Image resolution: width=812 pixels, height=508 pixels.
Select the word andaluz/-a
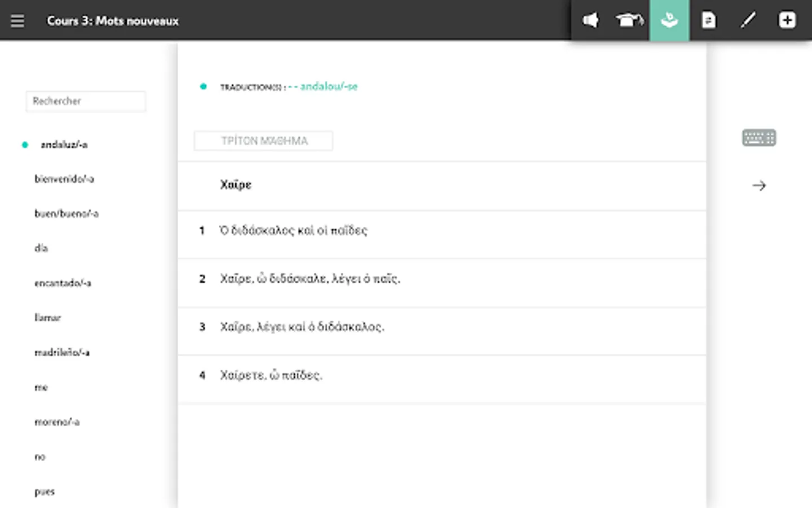[64, 145]
